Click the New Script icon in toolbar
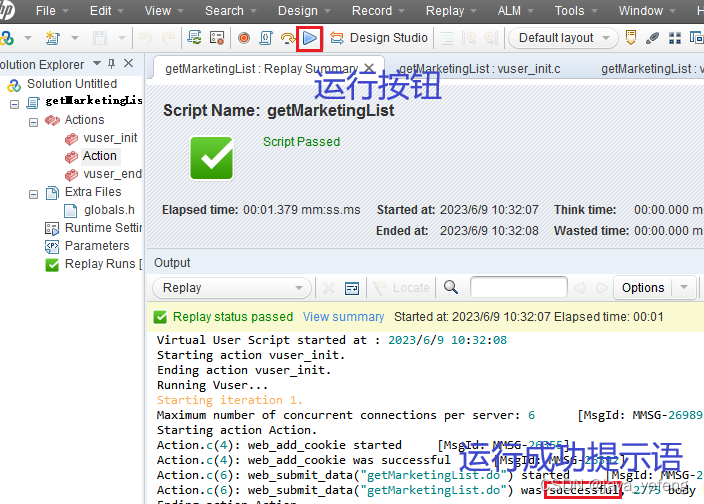 53,38
